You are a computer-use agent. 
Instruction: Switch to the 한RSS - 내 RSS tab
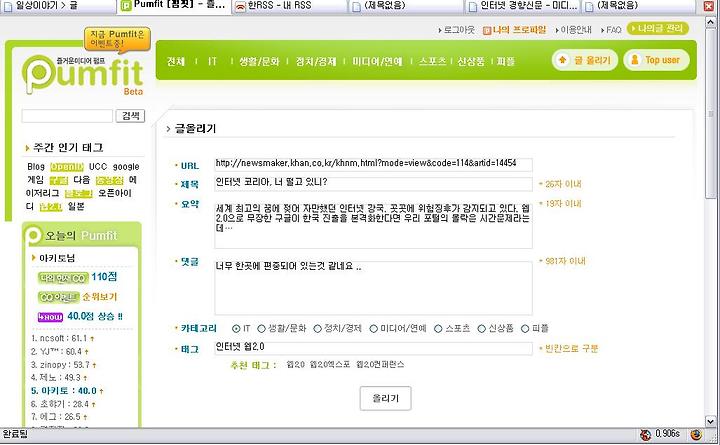point(289,6)
